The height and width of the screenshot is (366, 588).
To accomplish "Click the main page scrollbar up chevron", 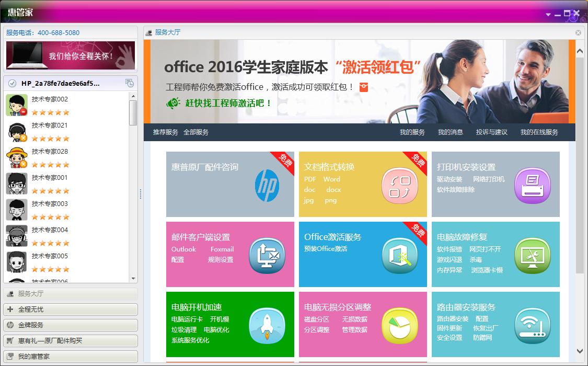I will pyautogui.click(x=580, y=51).
